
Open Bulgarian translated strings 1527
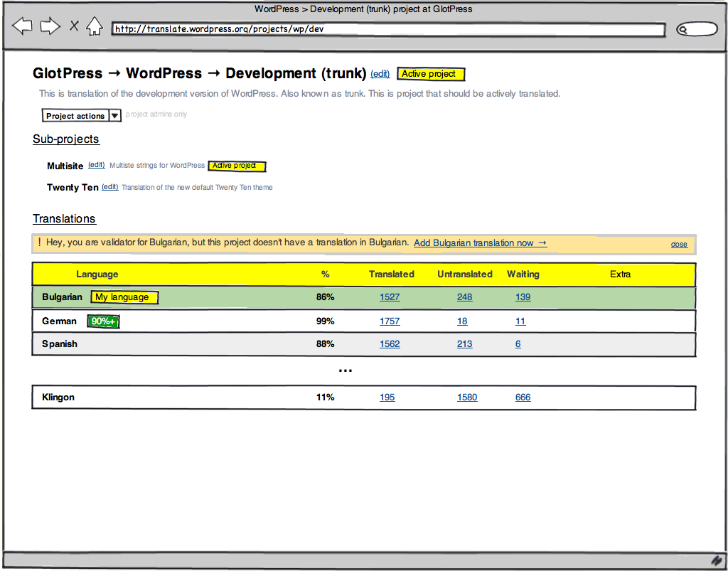pos(390,297)
